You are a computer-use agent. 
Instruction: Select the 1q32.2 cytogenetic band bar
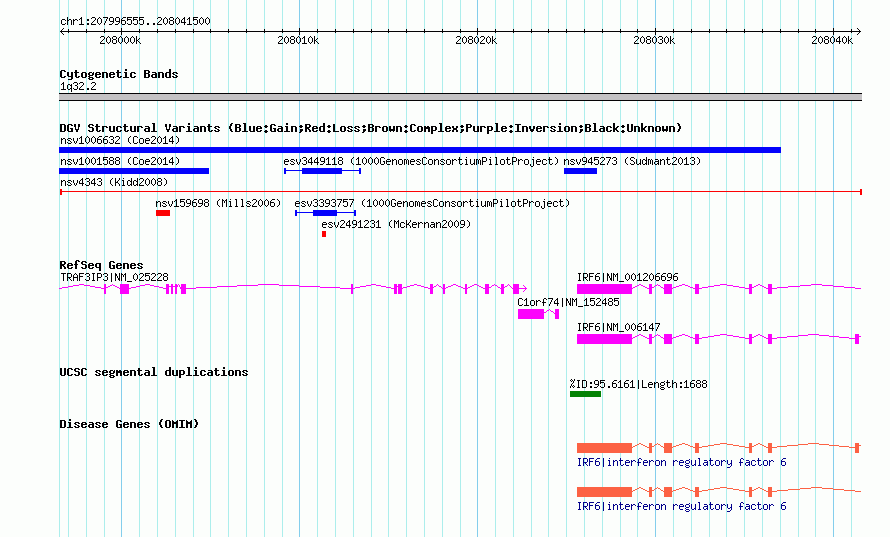coord(460,97)
